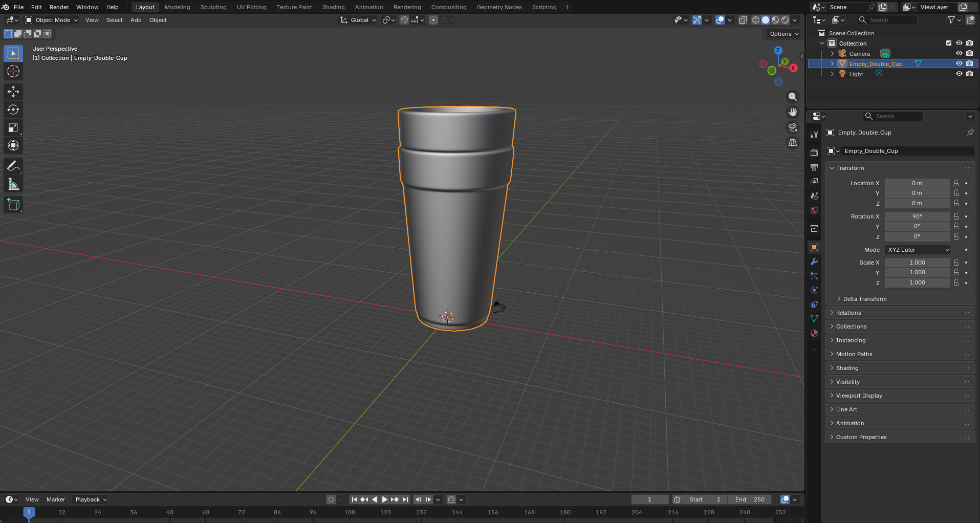
Task: Open the timeline Marker menu
Action: 56,499
